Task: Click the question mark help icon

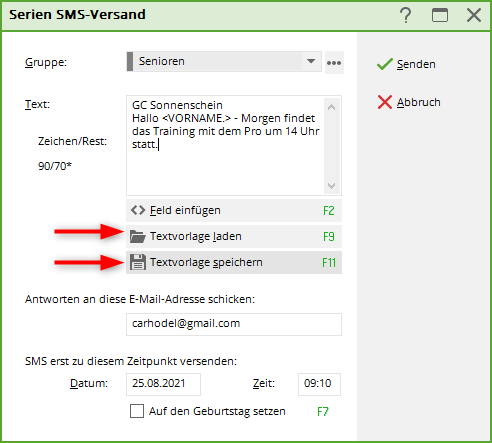Action: (406, 15)
